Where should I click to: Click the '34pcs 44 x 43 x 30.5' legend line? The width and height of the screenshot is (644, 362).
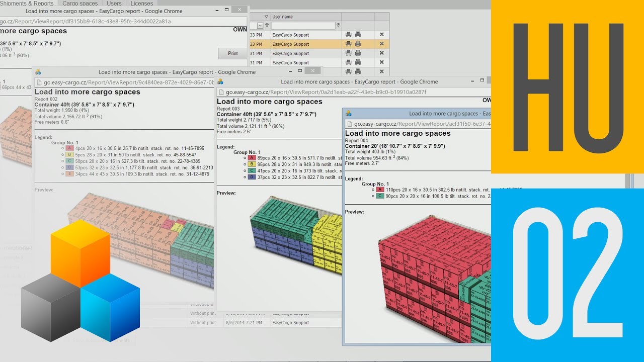(142, 174)
